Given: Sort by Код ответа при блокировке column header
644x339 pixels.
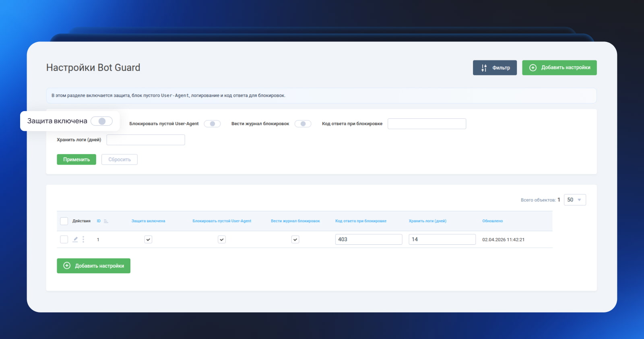Looking at the screenshot, I should point(361,221).
